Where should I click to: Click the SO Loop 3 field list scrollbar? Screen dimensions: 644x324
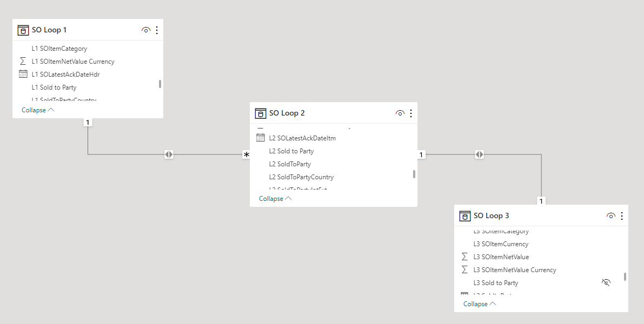[x=625, y=277]
